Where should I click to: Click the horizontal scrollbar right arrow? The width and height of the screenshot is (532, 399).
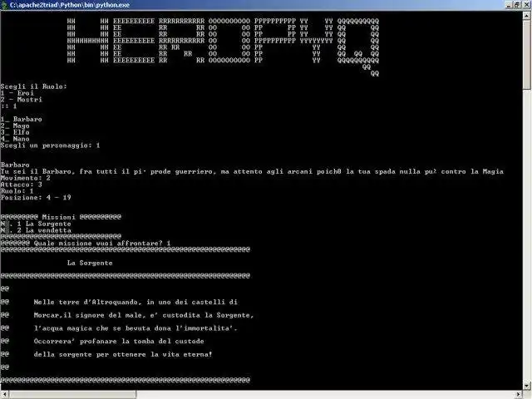pos(519,394)
